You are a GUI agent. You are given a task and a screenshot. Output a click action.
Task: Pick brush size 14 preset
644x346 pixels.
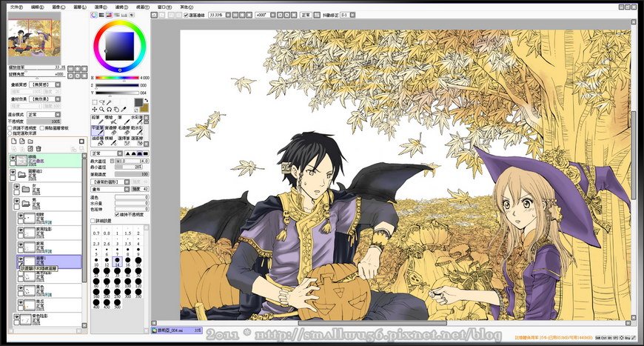[x=117, y=261]
